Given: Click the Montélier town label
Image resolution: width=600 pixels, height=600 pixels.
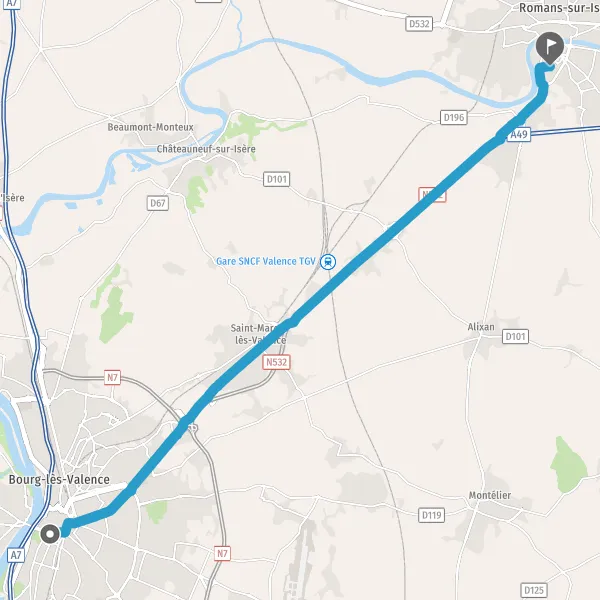Looking at the screenshot, I should (490, 496).
